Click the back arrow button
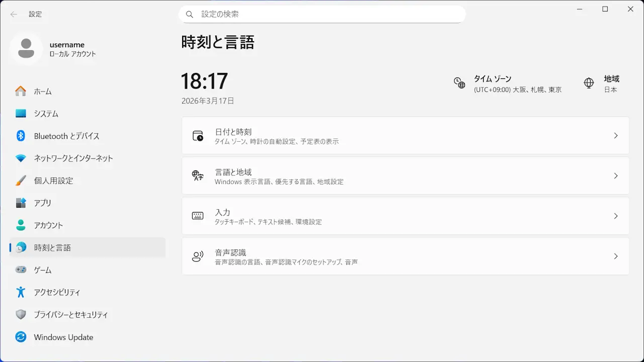The height and width of the screenshot is (362, 644). tap(14, 14)
